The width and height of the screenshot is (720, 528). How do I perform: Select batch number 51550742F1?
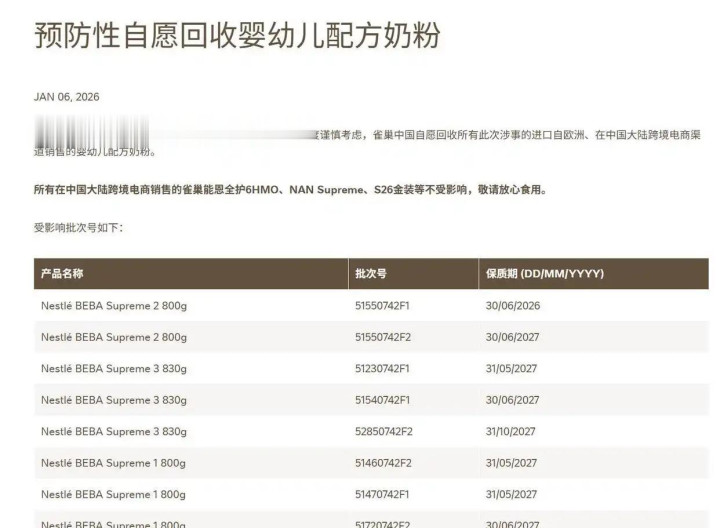pos(382,306)
